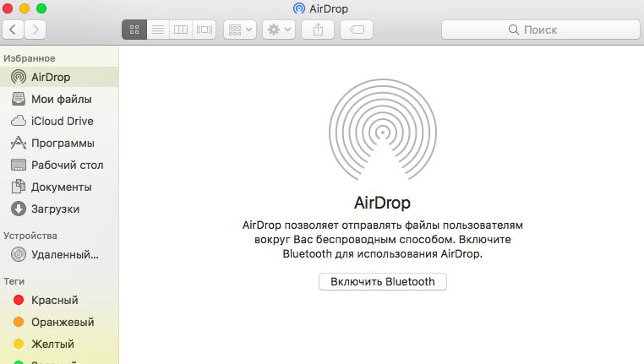Zoom the window with the green button
Viewport: 644px width, 364px height.
[x=41, y=8]
